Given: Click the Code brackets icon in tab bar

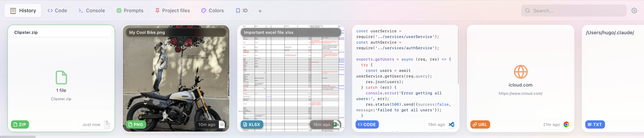Looking at the screenshot, I should coord(50,11).
